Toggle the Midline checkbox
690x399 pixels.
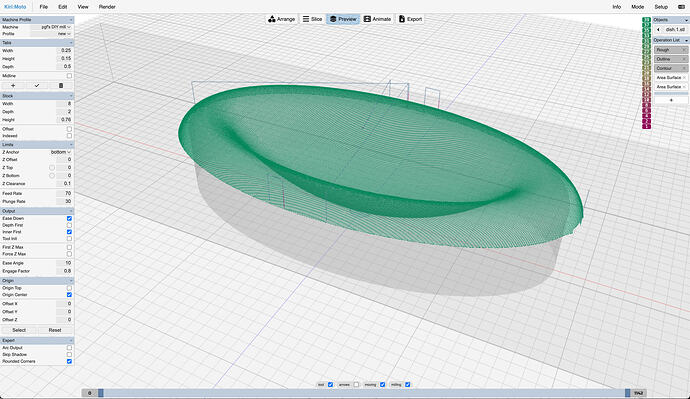tap(69, 76)
